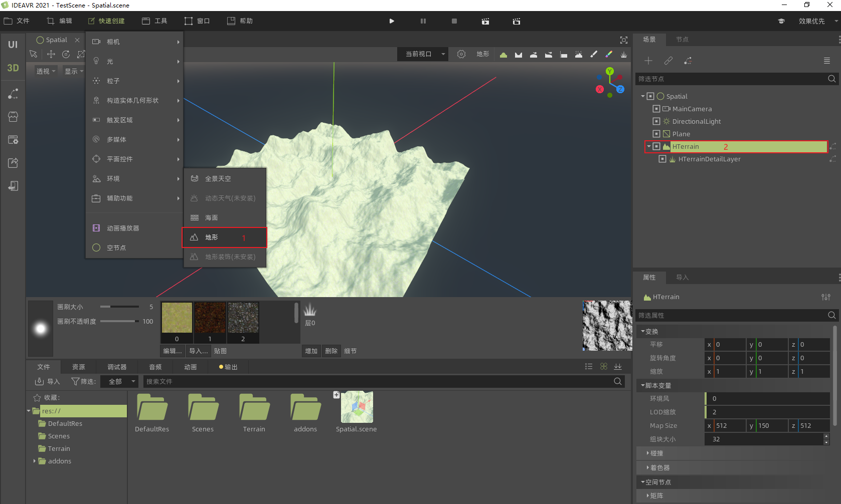Viewport: 841px width, 504px height.
Task: Select the move tool in viewport toolbar
Action: click(51, 54)
